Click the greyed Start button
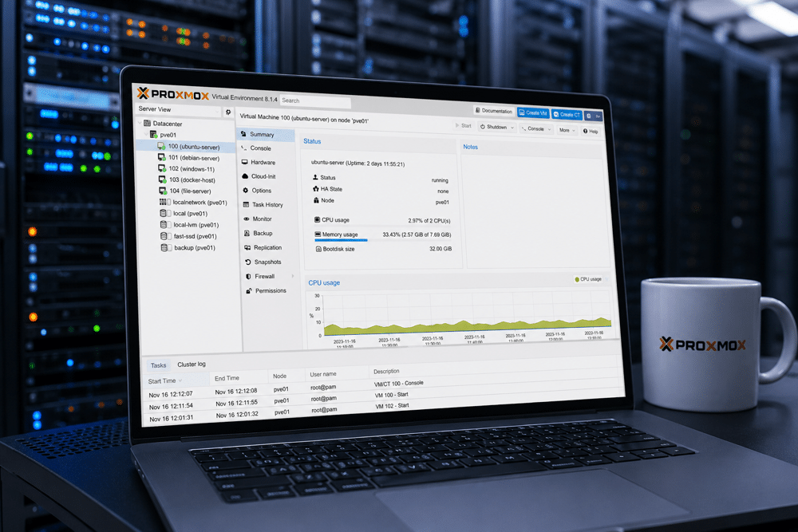The width and height of the screenshot is (798, 532). [463, 126]
